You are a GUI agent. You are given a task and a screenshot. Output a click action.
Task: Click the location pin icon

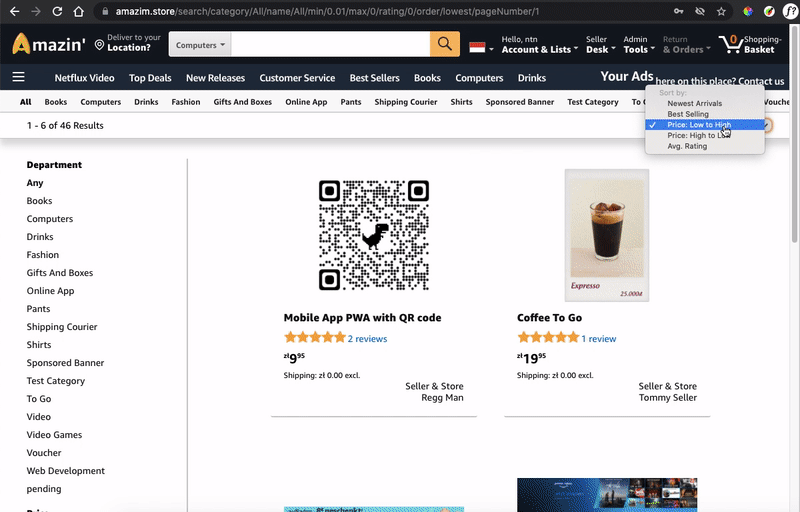(x=99, y=45)
